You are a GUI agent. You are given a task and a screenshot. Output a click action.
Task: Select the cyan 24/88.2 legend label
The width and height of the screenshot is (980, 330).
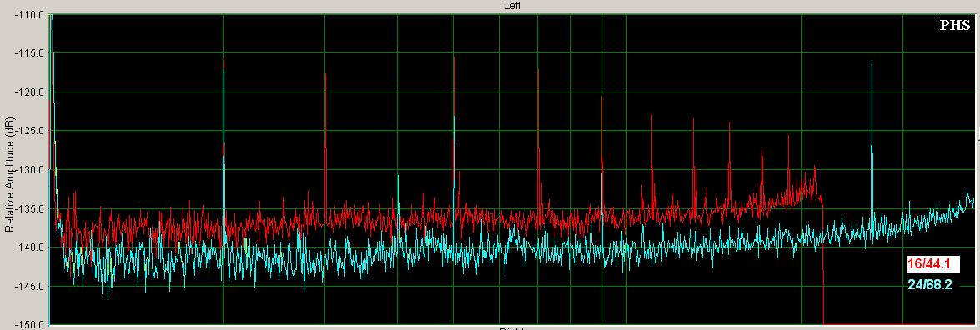click(x=932, y=285)
